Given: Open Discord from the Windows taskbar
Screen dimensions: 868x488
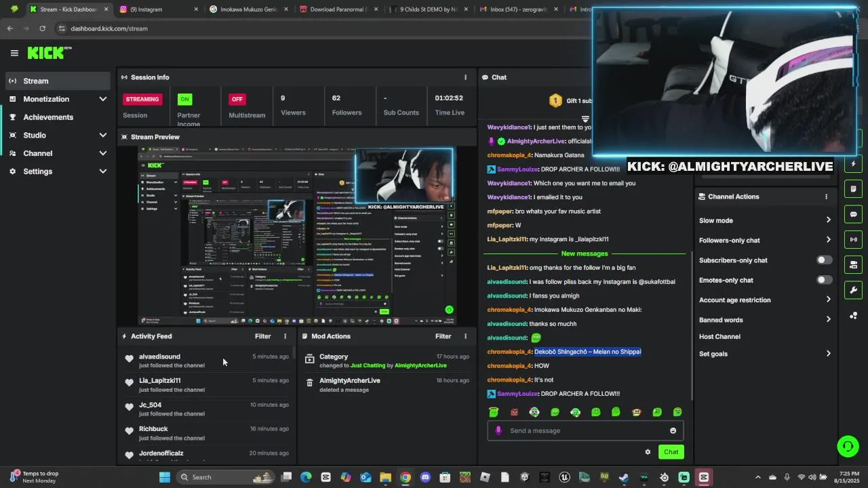Looking at the screenshot, I should pos(425,477).
